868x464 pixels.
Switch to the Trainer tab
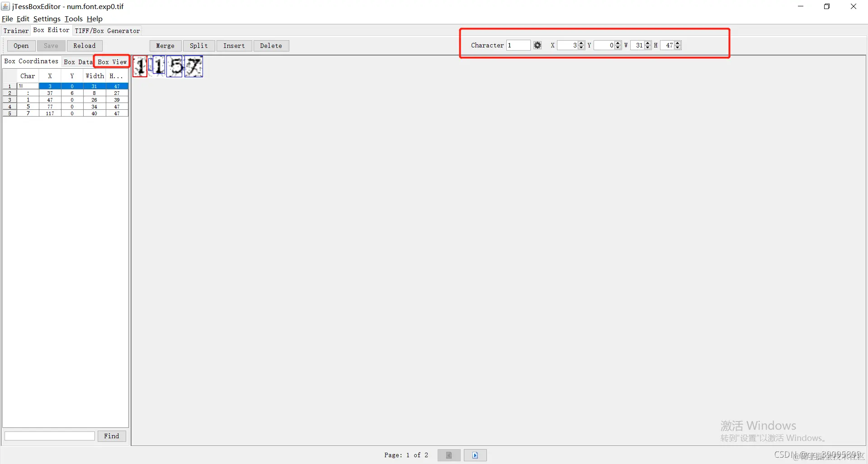pyautogui.click(x=16, y=31)
